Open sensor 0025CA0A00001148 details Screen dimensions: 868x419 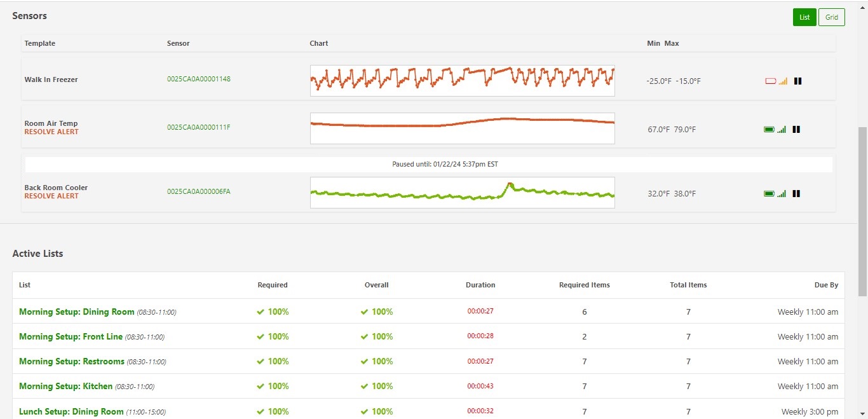click(198, 79)
